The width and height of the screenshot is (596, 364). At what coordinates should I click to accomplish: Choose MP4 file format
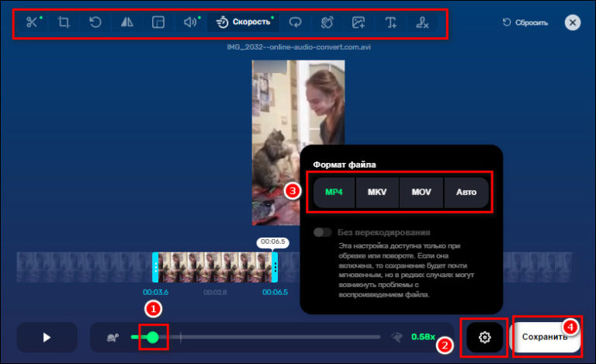tap(334, 192)
